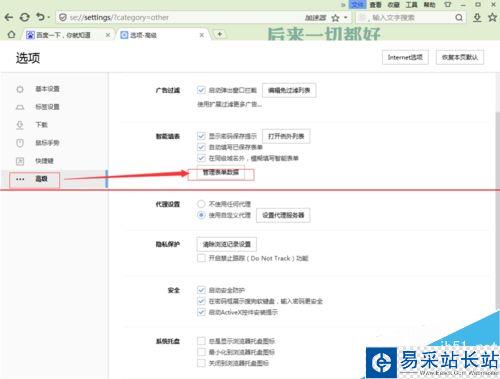
Task: Click the 管理表单数据 button
Action: [221, 172]
